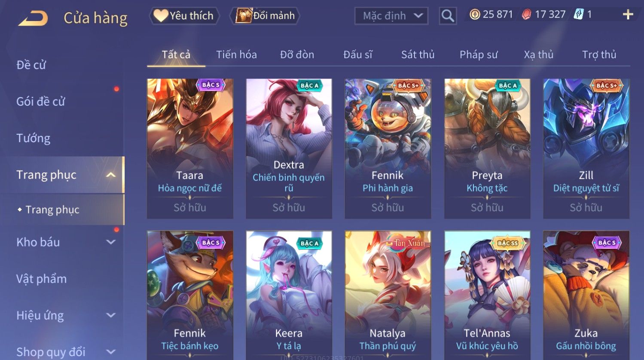Switch to the Sát thủ tab
Viewport: 644px width, 360px height.
pyautogui.click(x=418, y=55)
